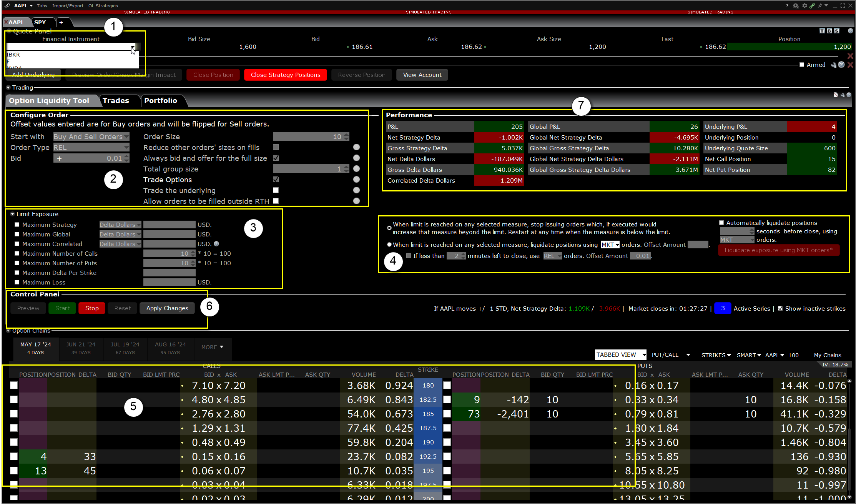Enable the Armed checkbox
856x504 pixels.
(802, 65)
